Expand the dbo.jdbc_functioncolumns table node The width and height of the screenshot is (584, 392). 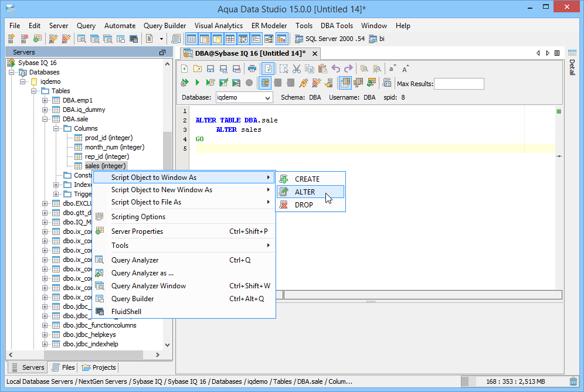[45, 325]
